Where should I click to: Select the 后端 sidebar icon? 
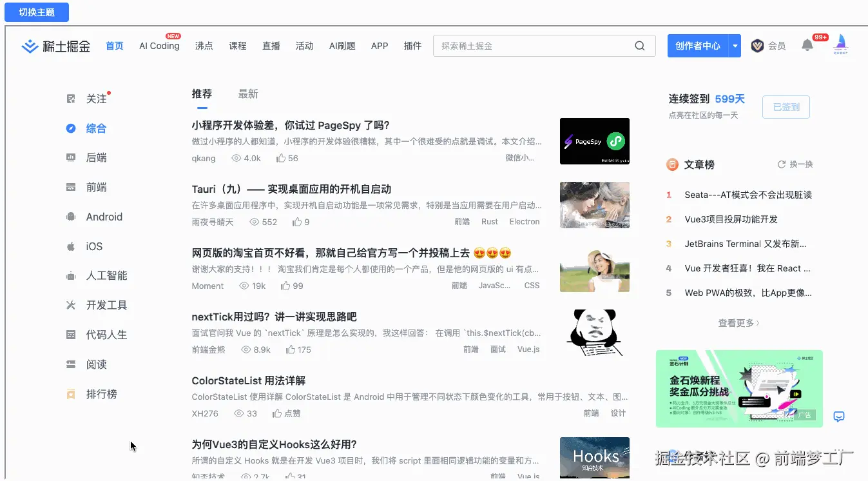(71, 157)
